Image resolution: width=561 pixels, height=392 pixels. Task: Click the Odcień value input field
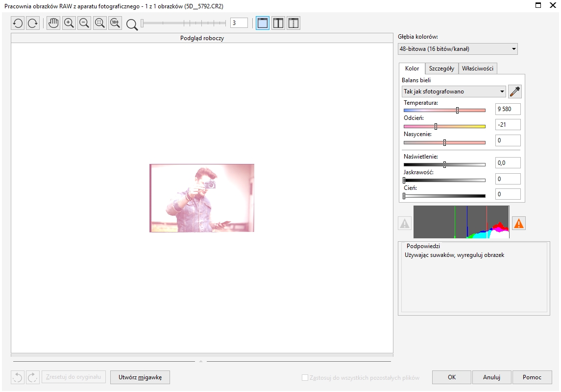pos(508,125)
